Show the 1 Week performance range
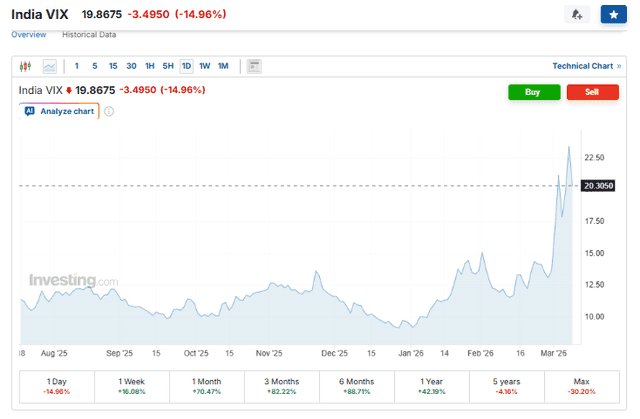Viewport: 640px width, 419px height. click(x=132, y=386)
